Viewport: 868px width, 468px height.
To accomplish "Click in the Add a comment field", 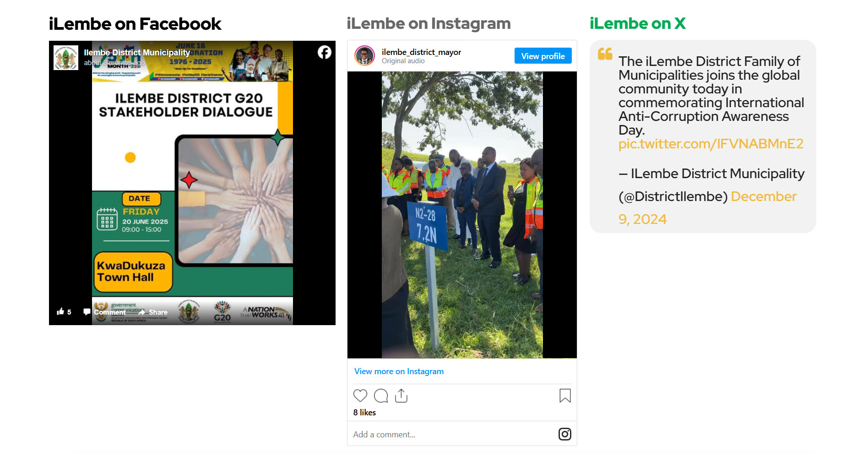I will 453,434.
